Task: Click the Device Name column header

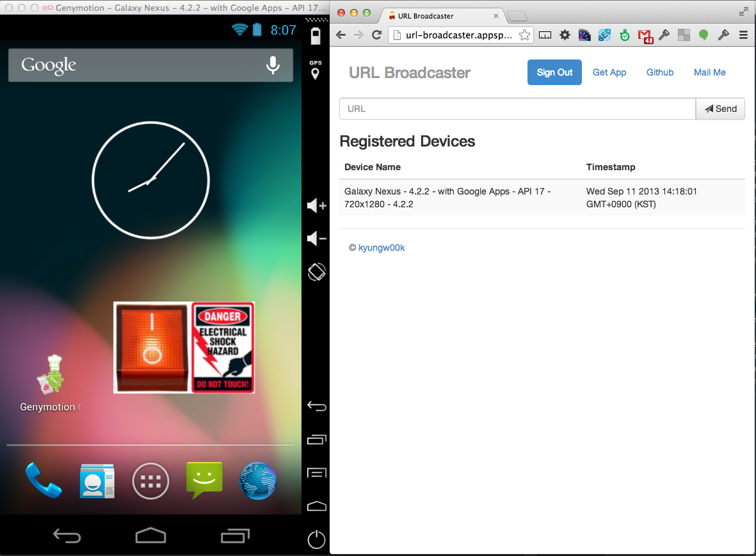Action: [x=372, y=167]
